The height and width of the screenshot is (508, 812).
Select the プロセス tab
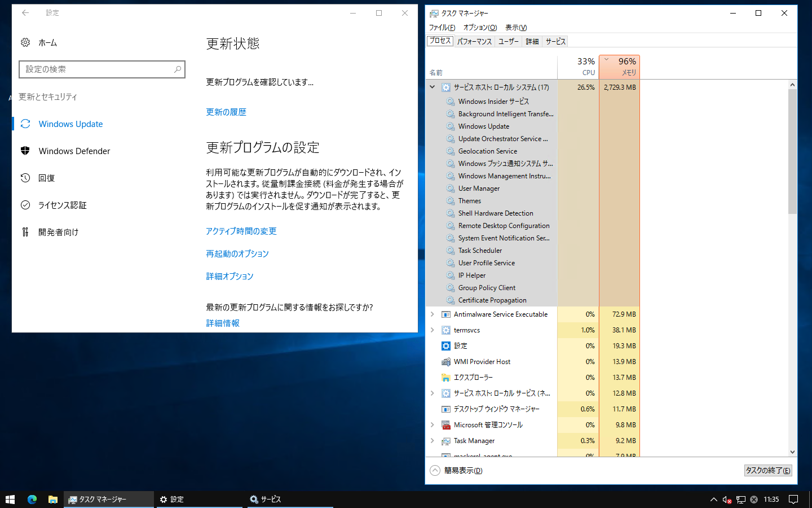[x=440, y=41]
